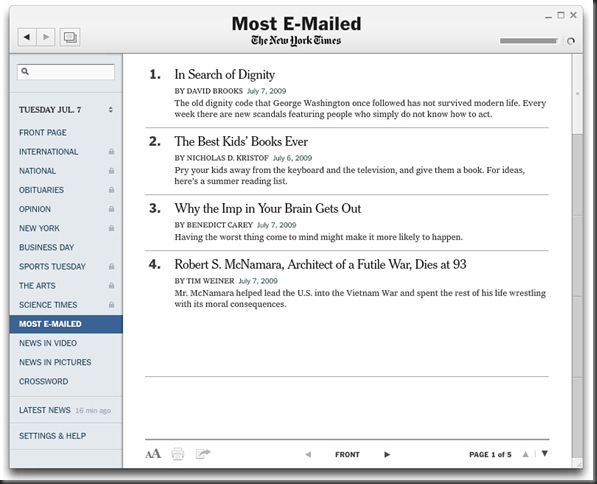This screenshot has width=597, height=484.
Task: Click the refresh sync icon at top right
Action: click(x=570, y=41)
